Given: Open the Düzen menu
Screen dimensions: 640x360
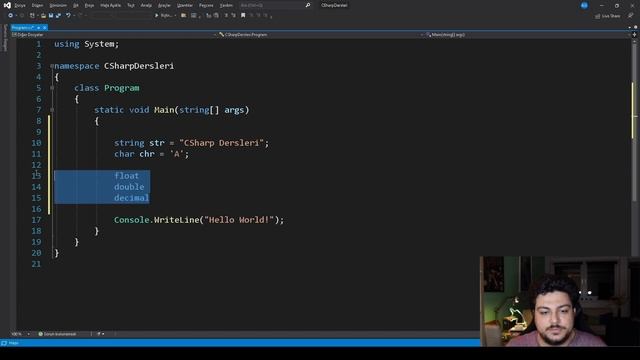Looking at the screenshot, I should pyautogui.click(x=38, y=5).
